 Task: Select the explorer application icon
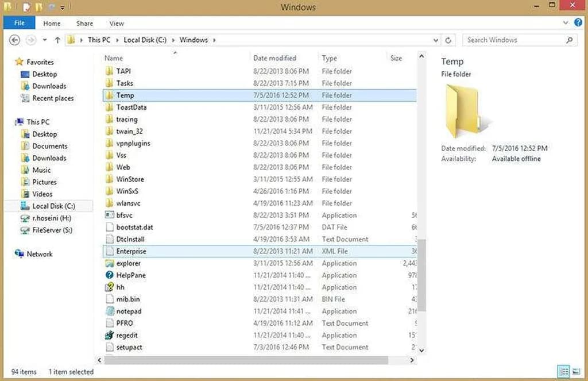click(x=110, y=263)
